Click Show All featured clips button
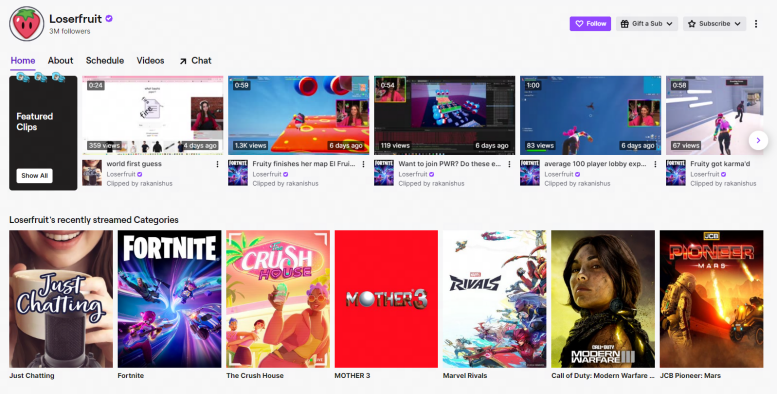 click(34, 175)
